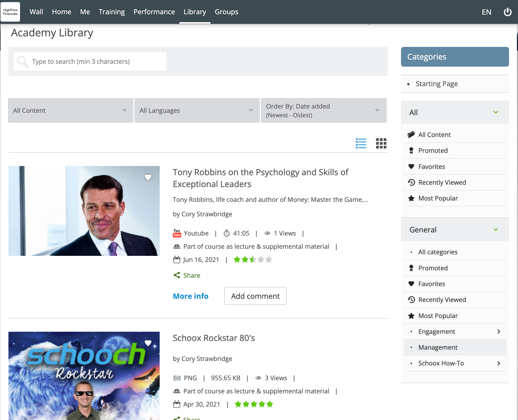Collapse the General category section

(496, 229)
